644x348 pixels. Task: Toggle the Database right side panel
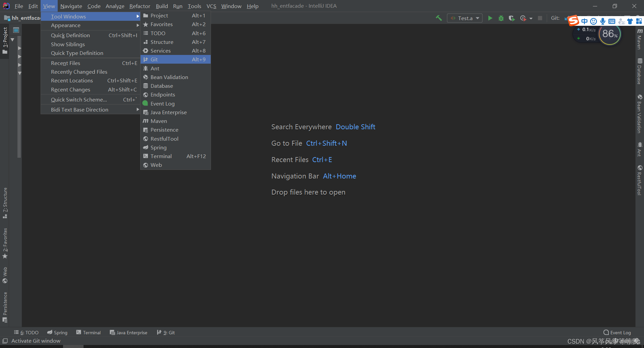(x=640, y=71)
